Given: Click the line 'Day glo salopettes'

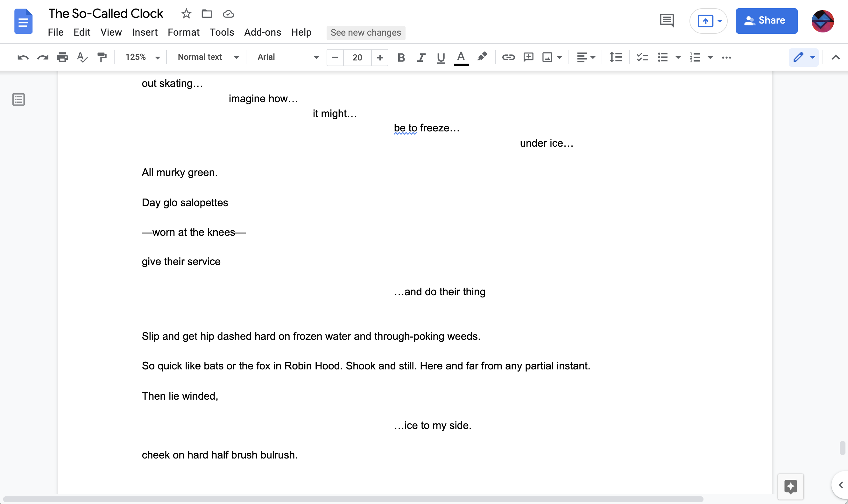Looking at the screenshot, I should click(x=185, y=202).
